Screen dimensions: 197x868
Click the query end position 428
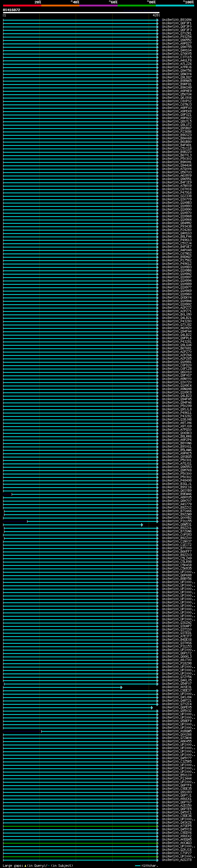(155, 15)
